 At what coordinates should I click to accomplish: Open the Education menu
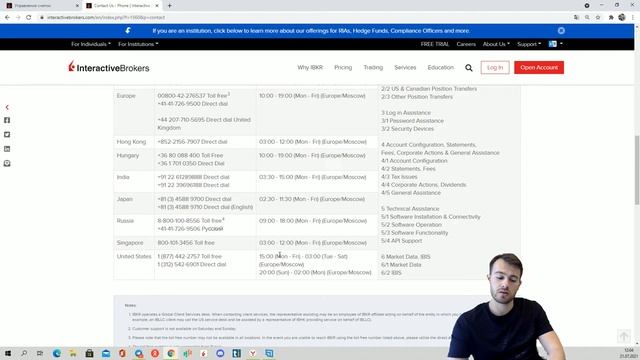[440, 67]
